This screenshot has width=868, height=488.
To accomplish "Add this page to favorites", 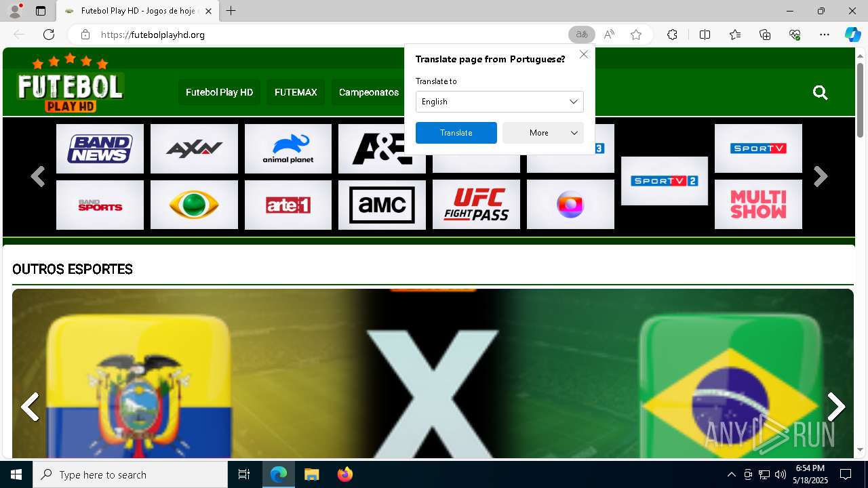I will pos(636,35).
